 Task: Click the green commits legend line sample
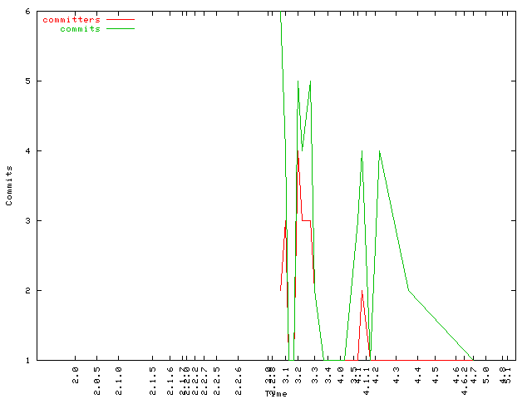pyautogui.click(x=120, y=29)
